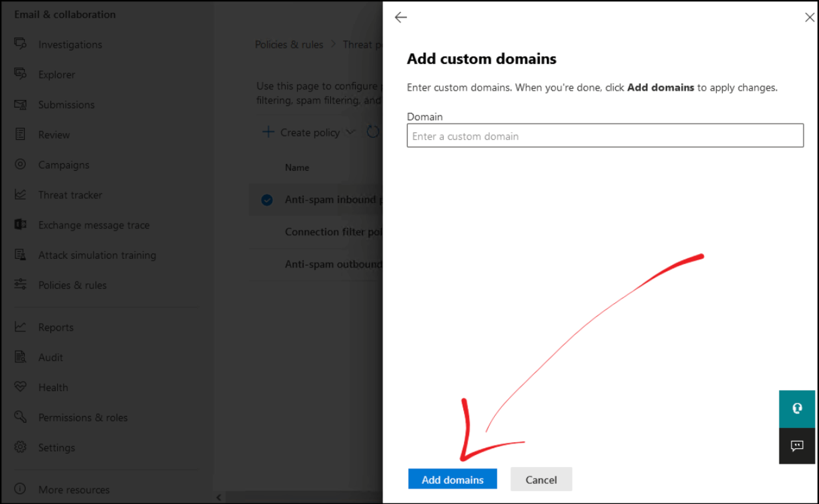Close the Add custom domains panel
The width and height of the screenshot is (819, 504).
[x=810, y=17]
